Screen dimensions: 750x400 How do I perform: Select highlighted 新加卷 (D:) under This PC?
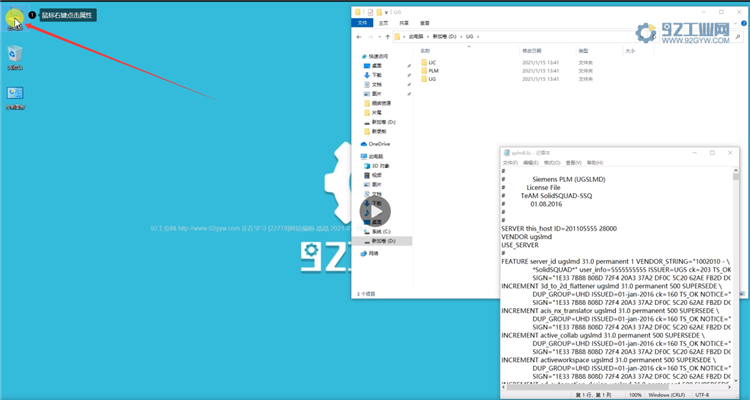380,241
